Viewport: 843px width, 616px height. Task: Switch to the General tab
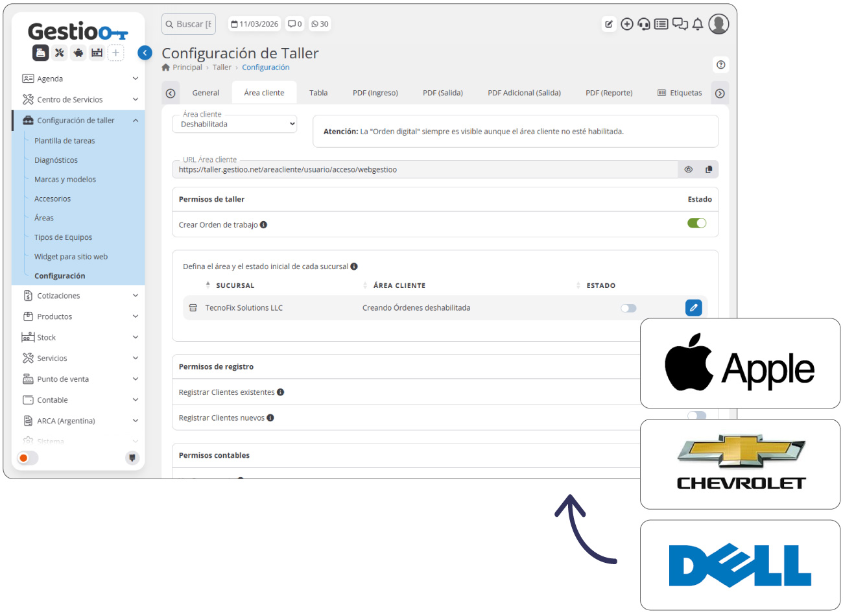tap(206, 93)
